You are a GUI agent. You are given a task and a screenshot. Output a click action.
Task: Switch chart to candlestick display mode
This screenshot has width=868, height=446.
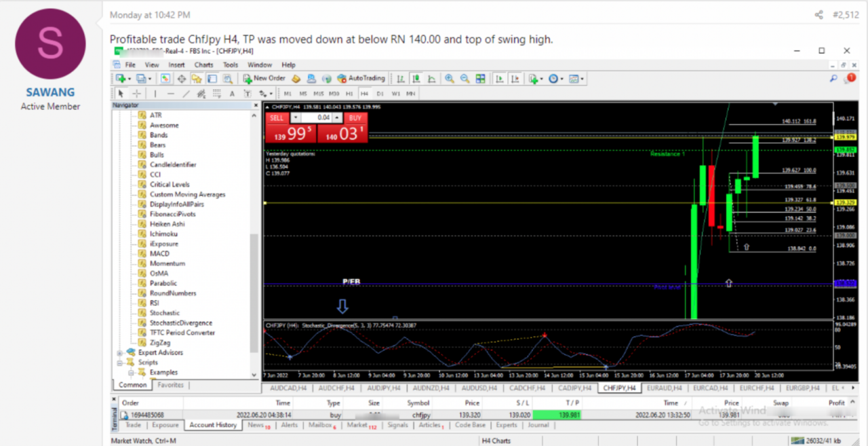tap(416, 78)
